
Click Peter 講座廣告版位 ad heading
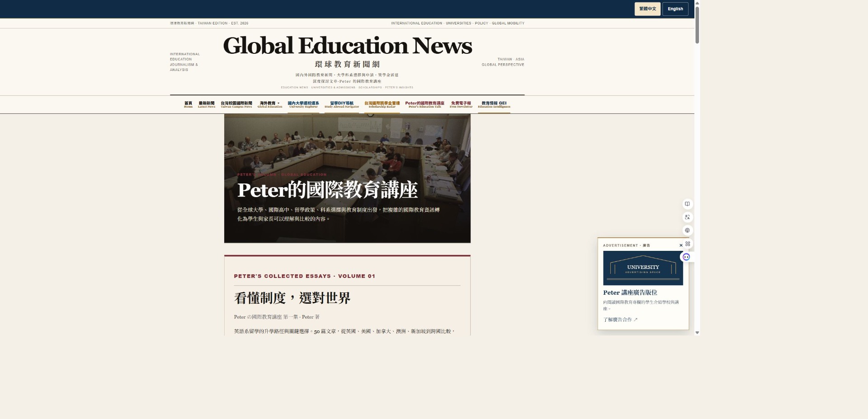coord(630,292)
